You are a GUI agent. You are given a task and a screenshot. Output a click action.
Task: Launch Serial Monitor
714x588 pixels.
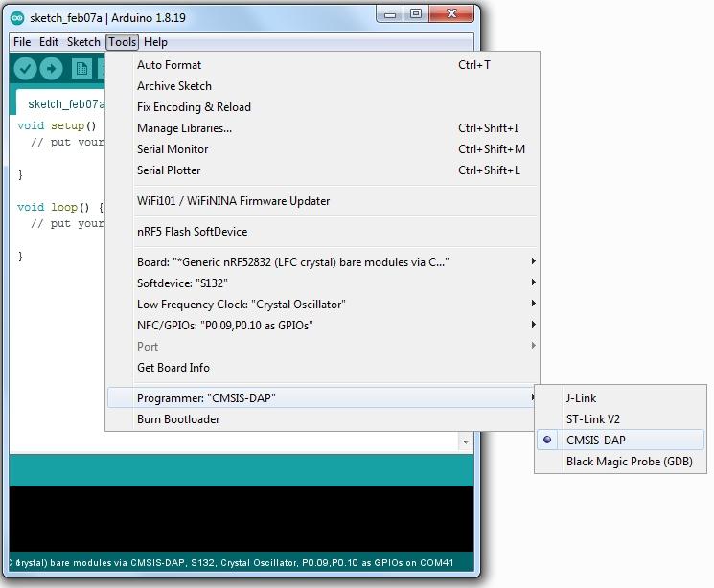click(322, 149)
